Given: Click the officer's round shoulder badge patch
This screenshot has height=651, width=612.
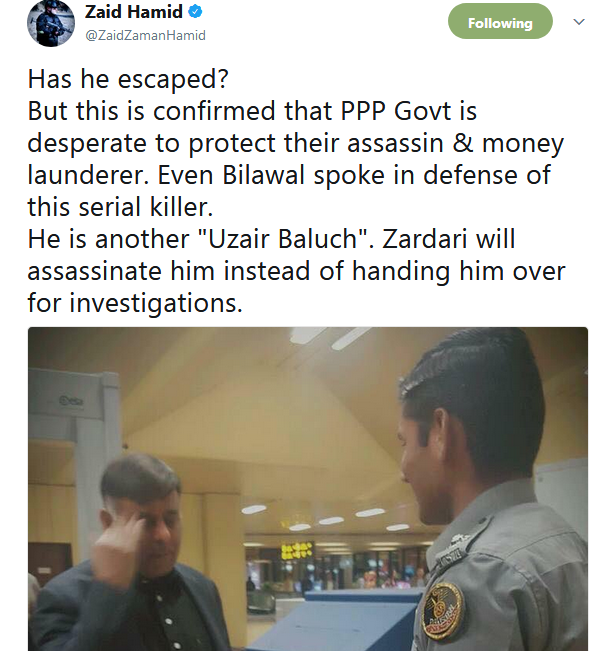Looking at the screenshot, I should click(x=443, y=611).
